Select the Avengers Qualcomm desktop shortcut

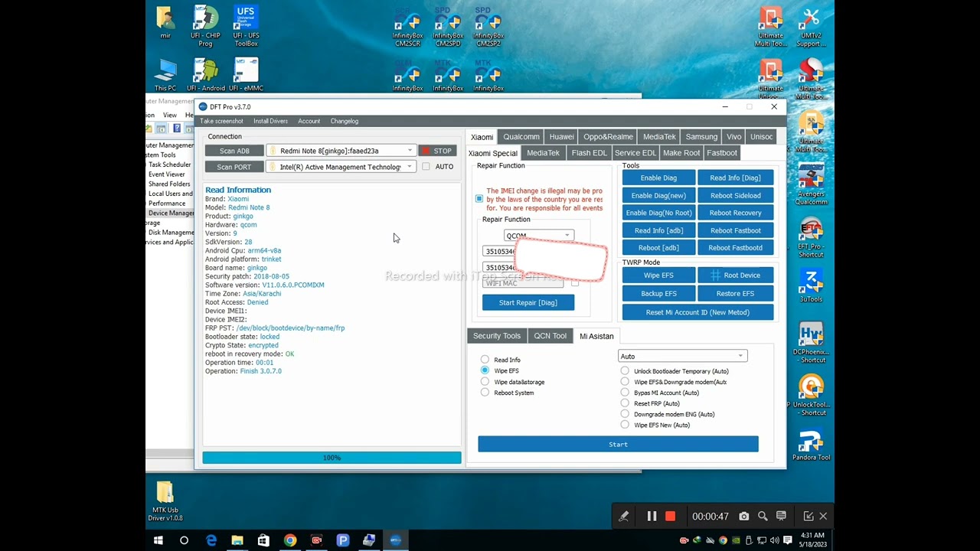coord(811,184)
